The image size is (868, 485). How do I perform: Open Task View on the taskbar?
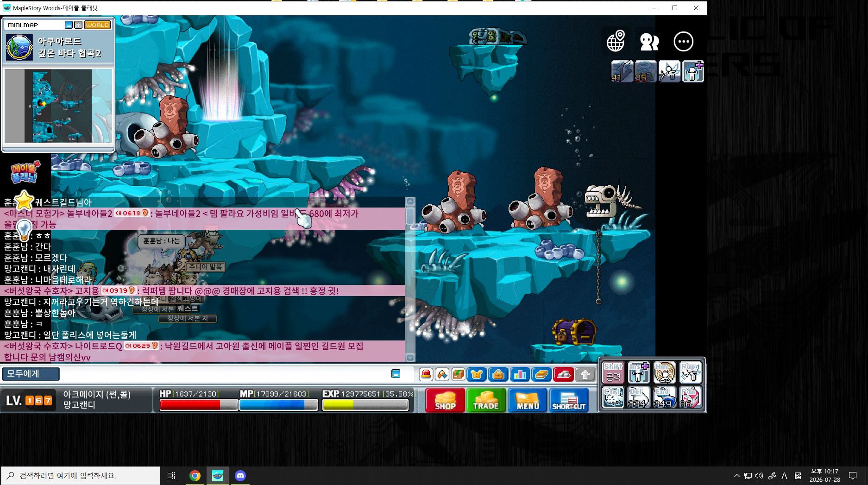171,476
